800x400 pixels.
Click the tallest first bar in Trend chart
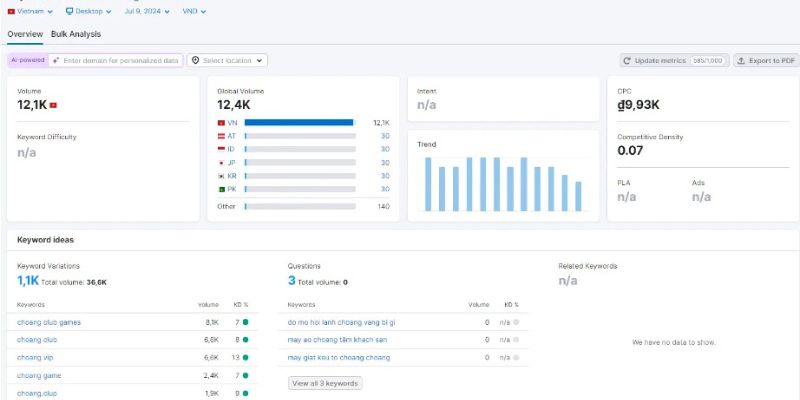tap(428, 184)
